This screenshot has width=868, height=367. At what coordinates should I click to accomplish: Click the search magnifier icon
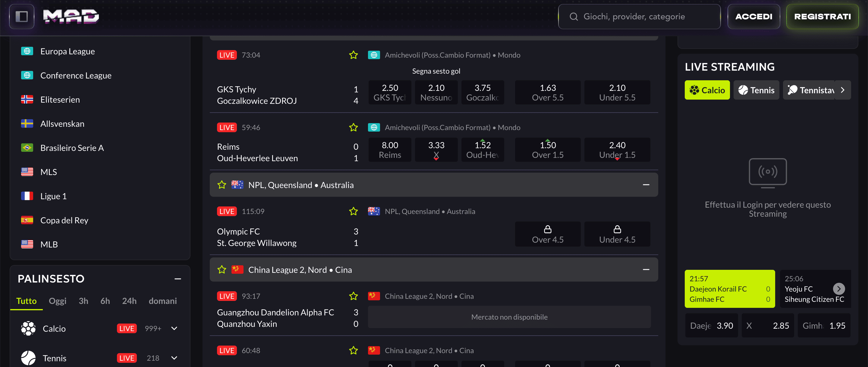(574, 16)
